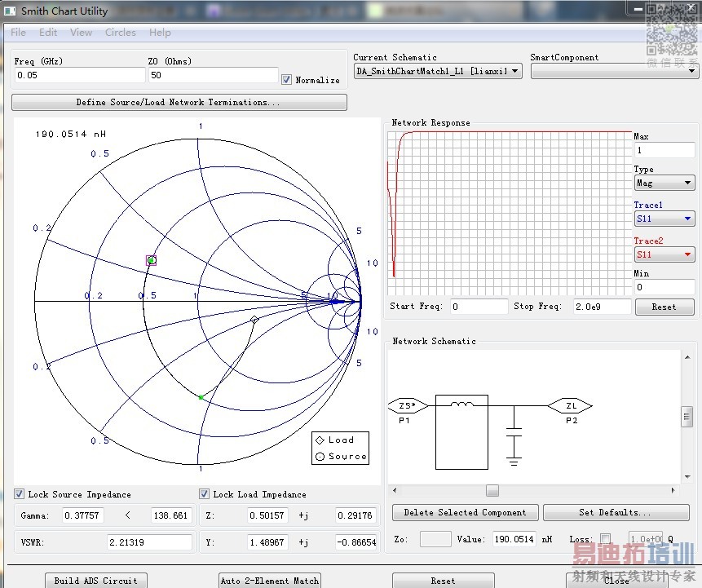Uncheck the Normalize checkbox
702x588 pixels.
pos(286,80)
